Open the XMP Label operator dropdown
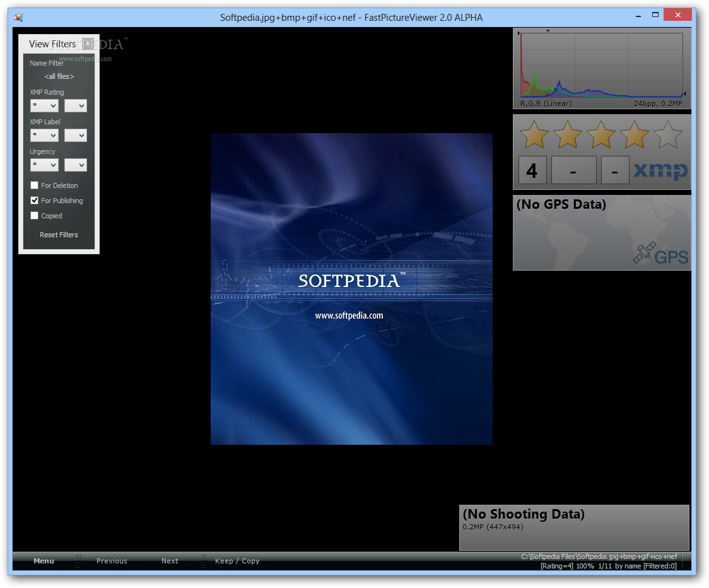This screenshot has width=709, height=588. coord(44,135)
